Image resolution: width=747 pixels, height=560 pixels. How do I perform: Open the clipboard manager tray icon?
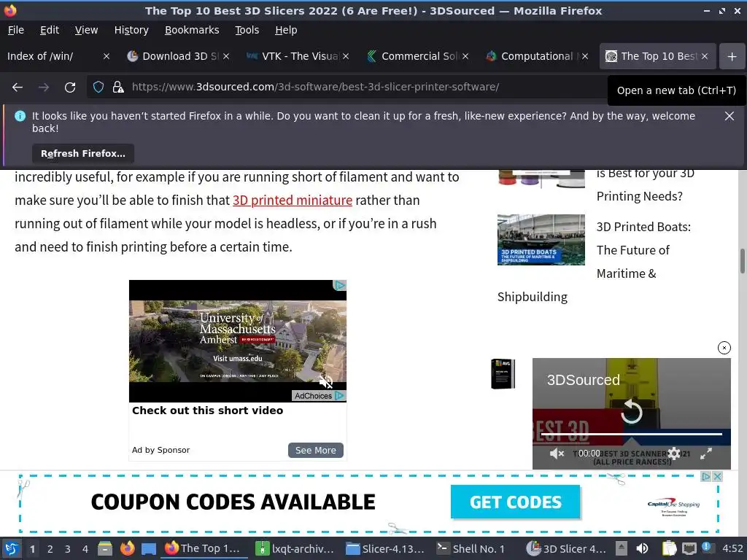point(669,548)
